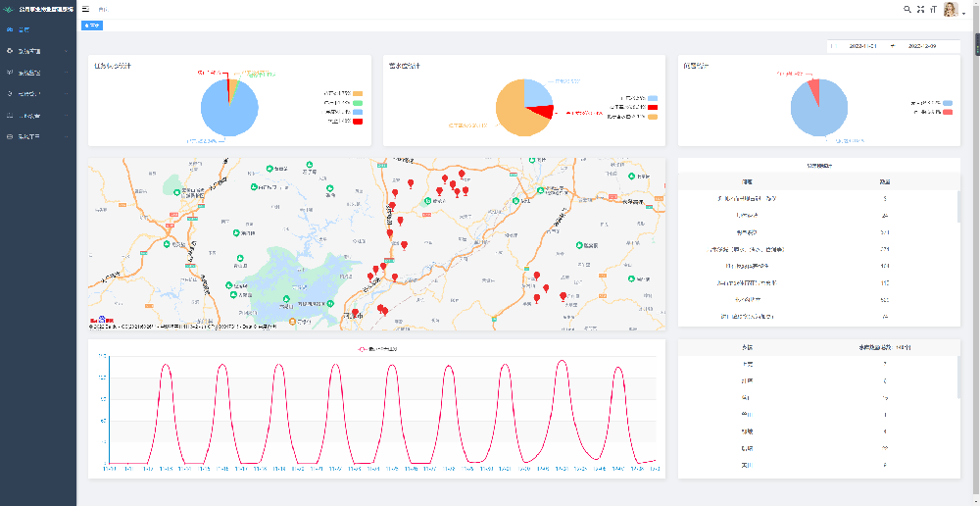Toggle fullscreen mode icon in header

pyautogui.click(x=920, y=9)
